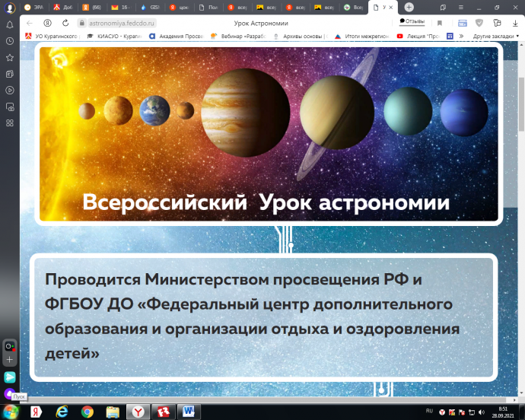Screen dimensions: 525x420
Task: Expand Другие закладки dropdown
Action: pos(496,37)
